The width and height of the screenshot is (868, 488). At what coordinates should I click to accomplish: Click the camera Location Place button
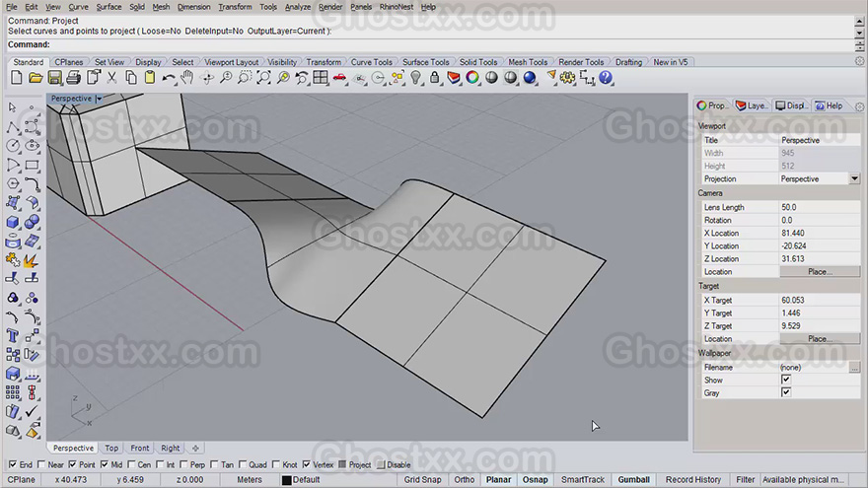pyautogui.click(x=820, y=272)
